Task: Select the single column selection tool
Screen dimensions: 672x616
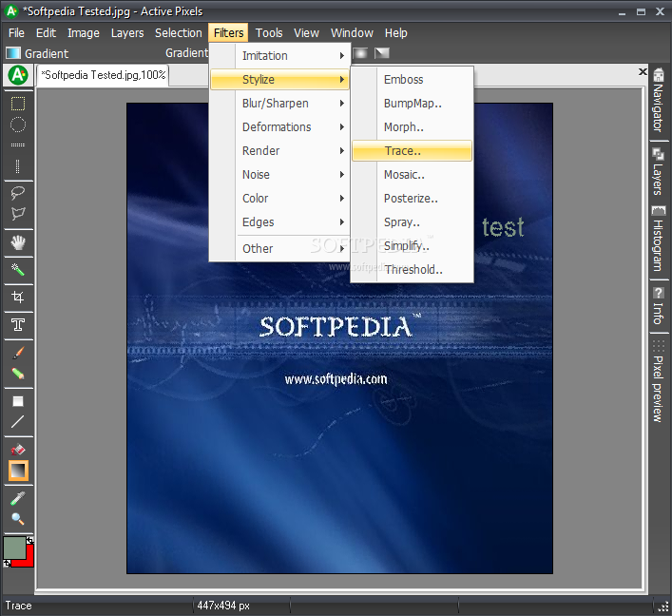Action: click(18, 166)
